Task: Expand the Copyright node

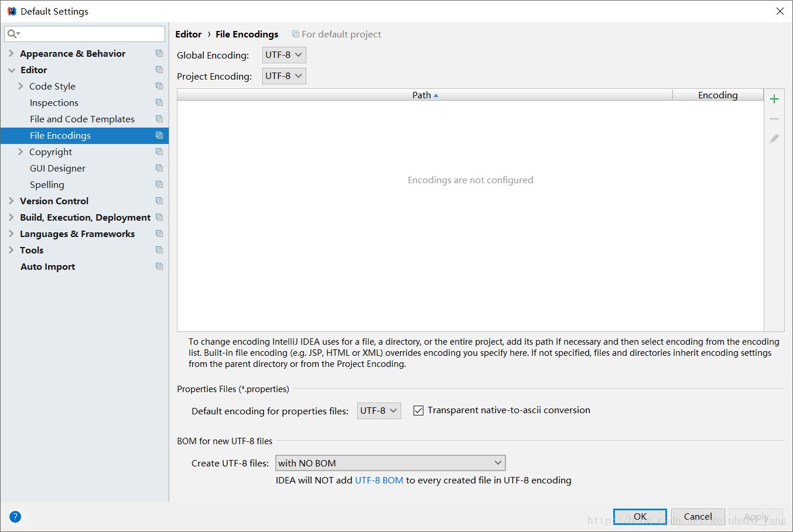Action: click(20, 152)
